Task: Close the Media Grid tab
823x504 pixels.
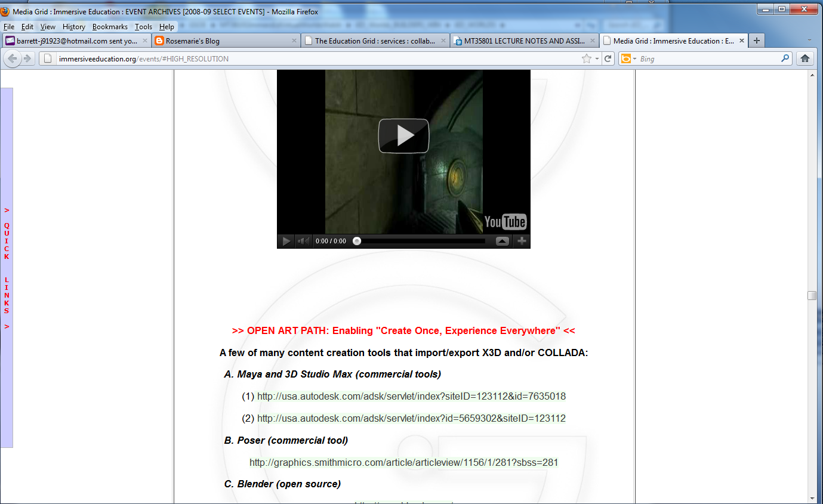Action: pos(742,41)
